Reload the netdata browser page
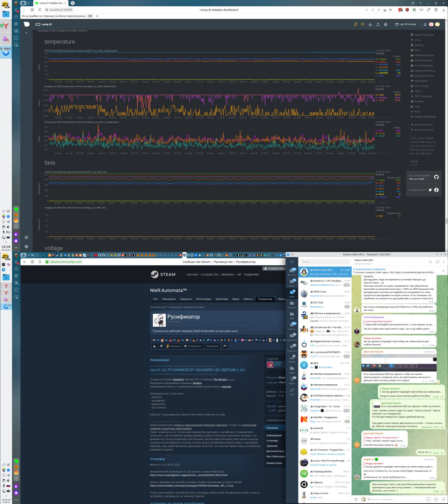The height and width of the screenshot is (504, 448). (x=40, y=9)
